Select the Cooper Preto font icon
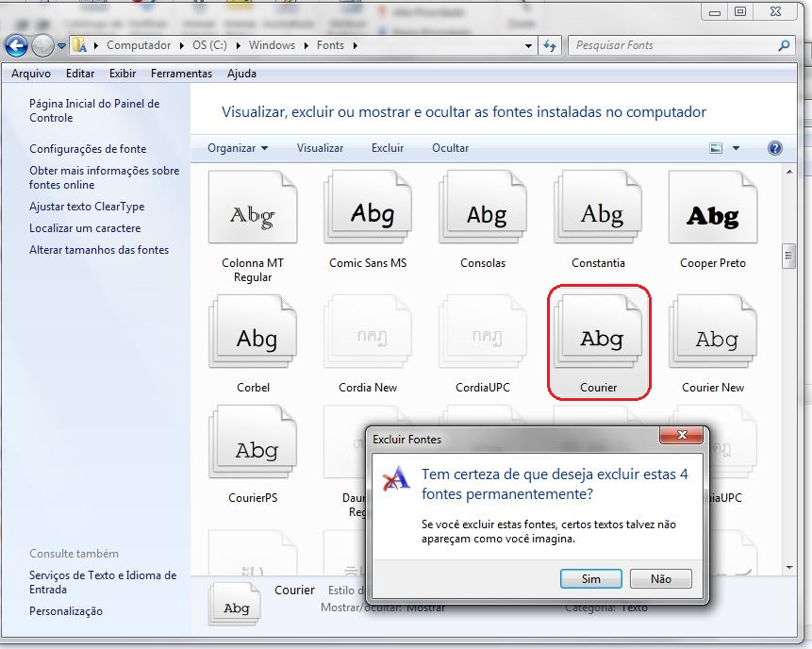 [x=712, y=214]
